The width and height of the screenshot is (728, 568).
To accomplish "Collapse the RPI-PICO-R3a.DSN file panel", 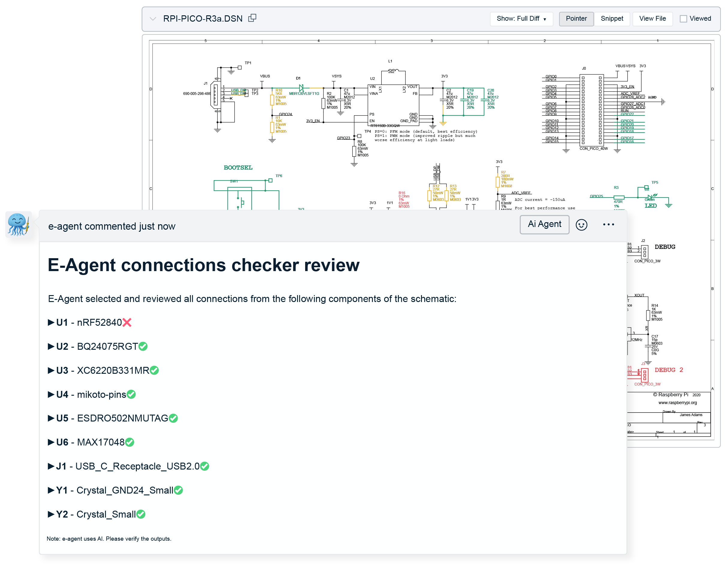I will click(x=153, y=19).
